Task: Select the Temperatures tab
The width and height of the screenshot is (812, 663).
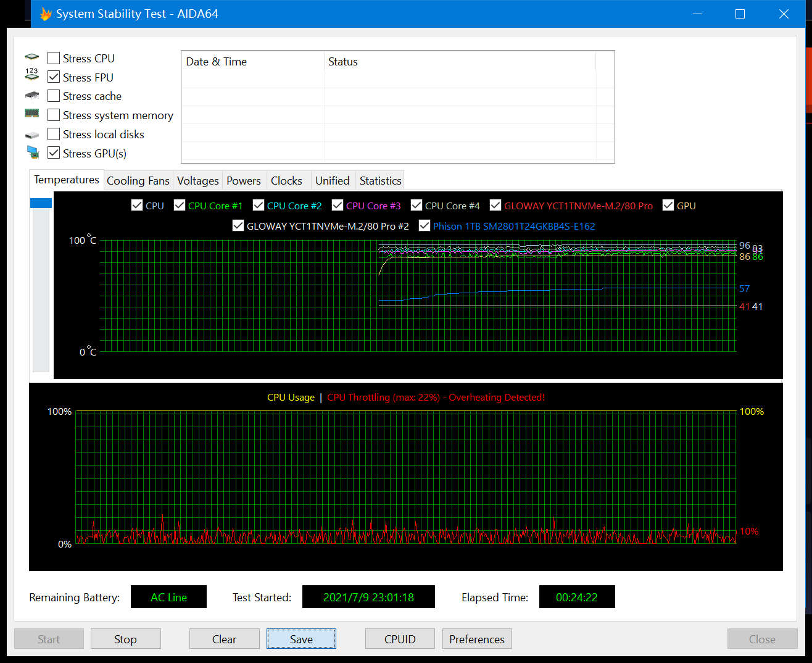Action: pyautogui.click(x=67, y=180)
